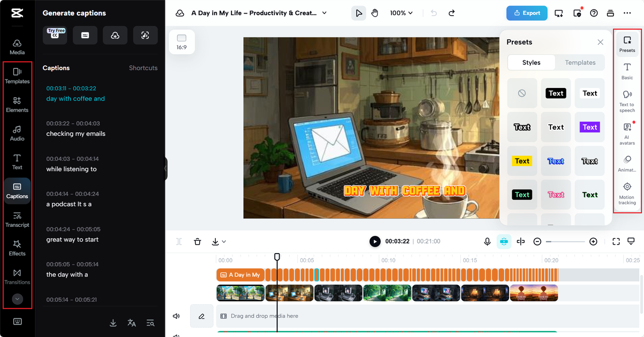Mute the audio track
The width and height of the screenshot is (644, 337).
pyautogui.click(x=176, y=316)
